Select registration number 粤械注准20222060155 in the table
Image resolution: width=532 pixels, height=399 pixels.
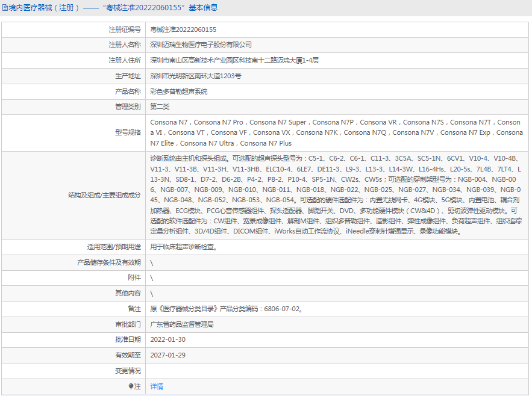tap(183, 30)
